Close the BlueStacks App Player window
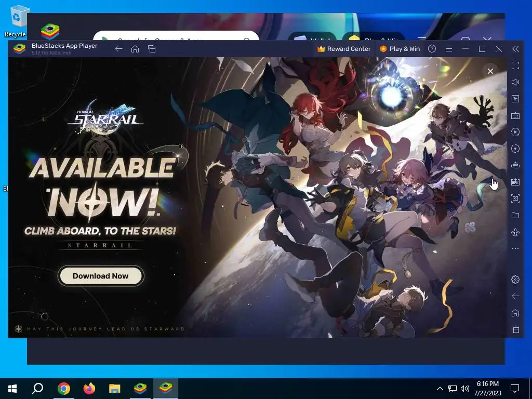532x399 pixels. click(x=498, y=49)
